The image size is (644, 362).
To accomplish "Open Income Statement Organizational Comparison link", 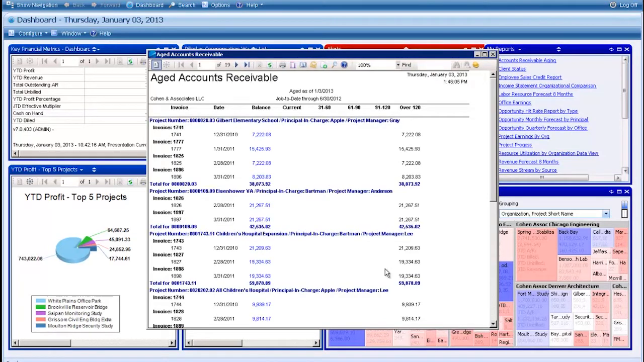I will point(547,85).
